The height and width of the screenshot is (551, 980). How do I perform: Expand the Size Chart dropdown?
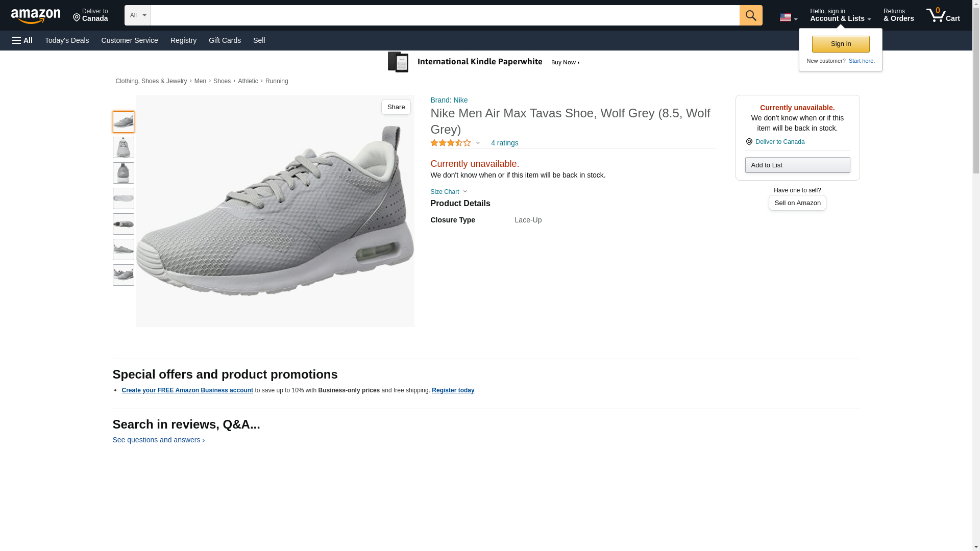[449, 192]
